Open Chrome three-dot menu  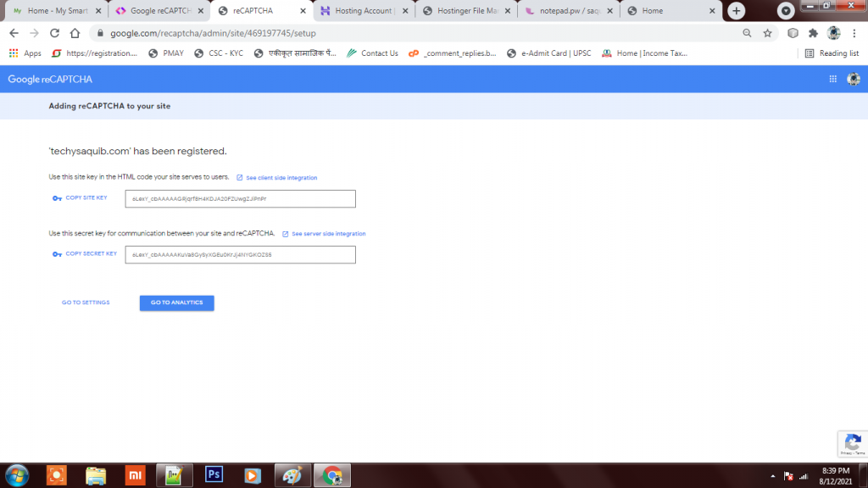point(854,33)
